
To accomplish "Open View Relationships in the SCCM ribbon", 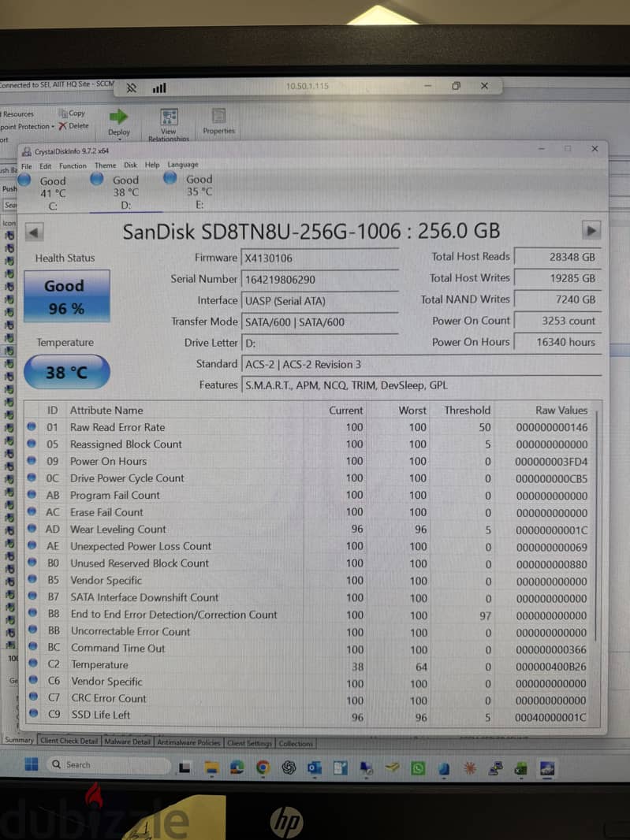I will 169,125.
